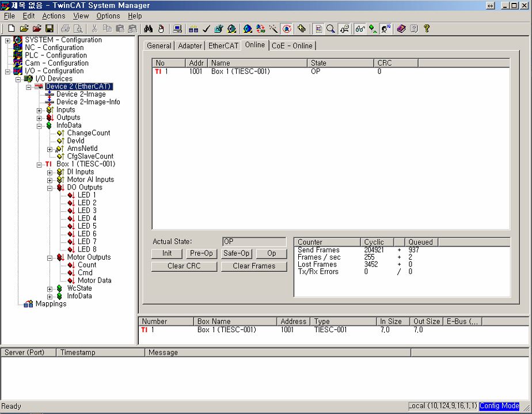Click the Actual State field showing OP
Screen dimensions: 532x414
pyautogui.click(x=254, y=242)
